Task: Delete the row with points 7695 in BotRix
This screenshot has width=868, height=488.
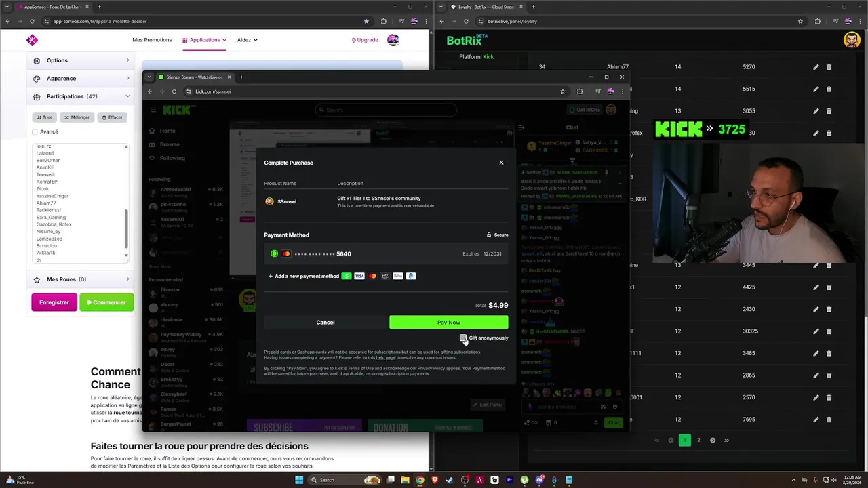Action: pos(829,420)
